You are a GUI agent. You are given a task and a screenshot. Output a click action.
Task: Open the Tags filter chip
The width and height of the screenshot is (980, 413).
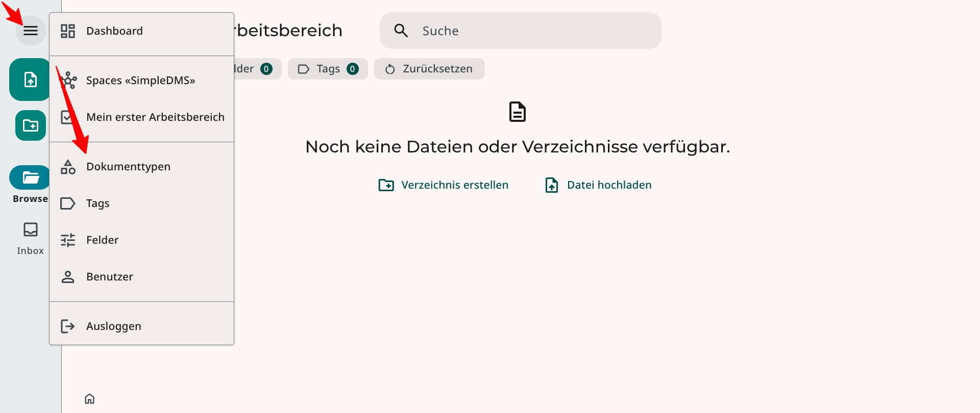[x=328, y=69]
